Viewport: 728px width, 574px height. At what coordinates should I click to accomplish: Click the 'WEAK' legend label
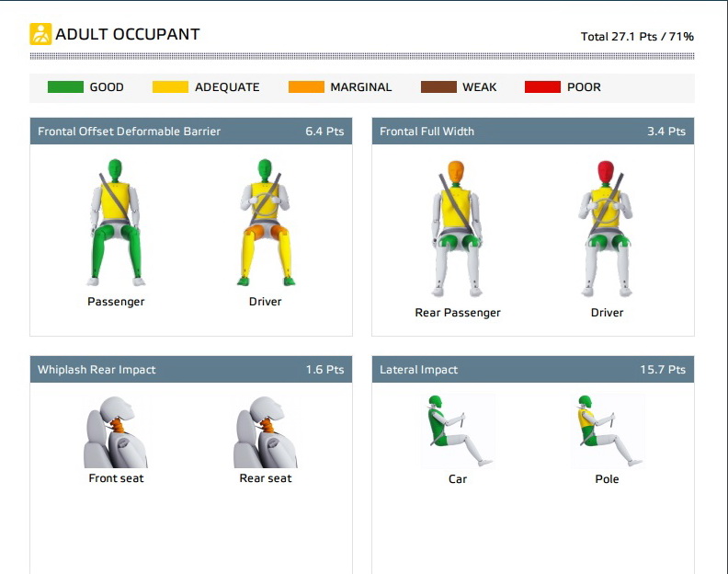coord(480,87)
